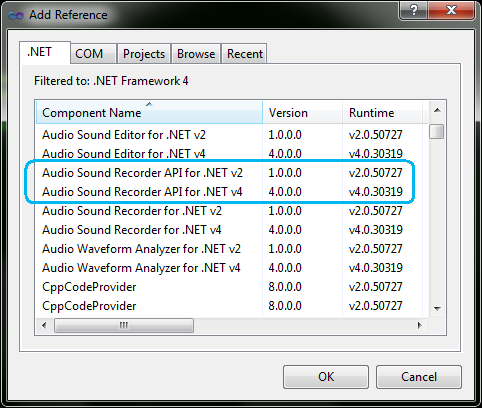The width and height of the screenshot is (482, 408).
Task: Confirm with the OK button
Action: point(326,377)
